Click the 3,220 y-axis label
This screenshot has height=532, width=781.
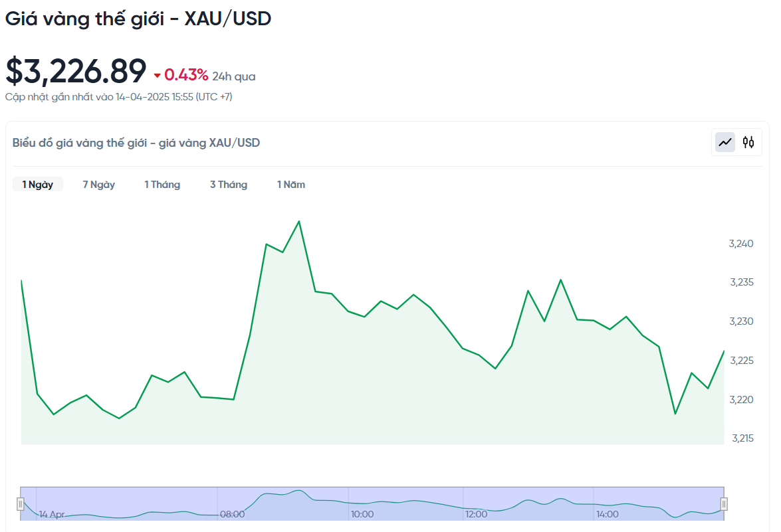741,400
